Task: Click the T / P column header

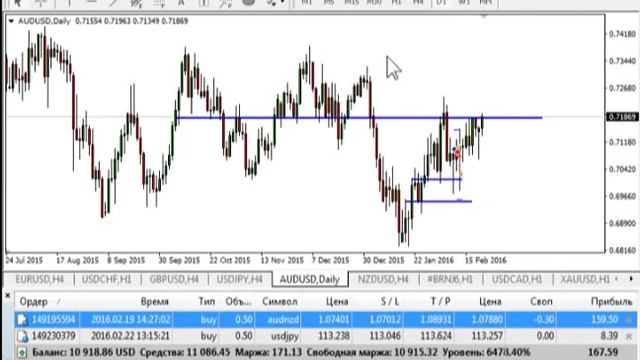Action: [x=440, y=302]
